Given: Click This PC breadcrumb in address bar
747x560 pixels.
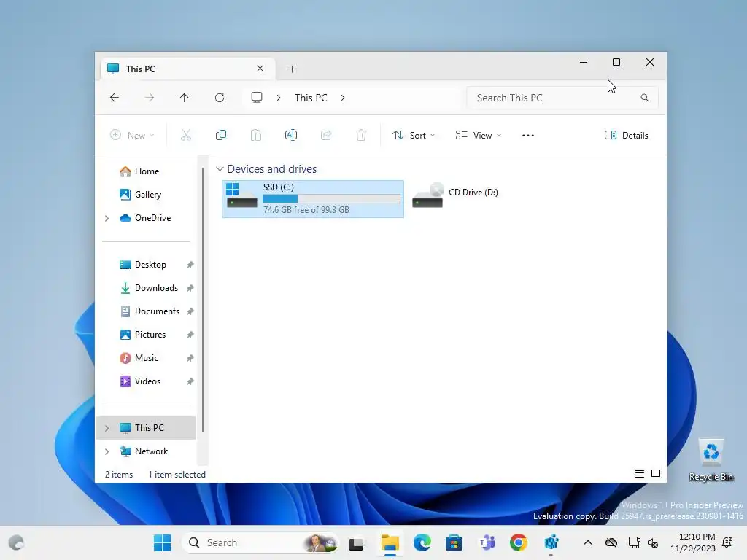Looking at the screenshot, I should 311,98.
